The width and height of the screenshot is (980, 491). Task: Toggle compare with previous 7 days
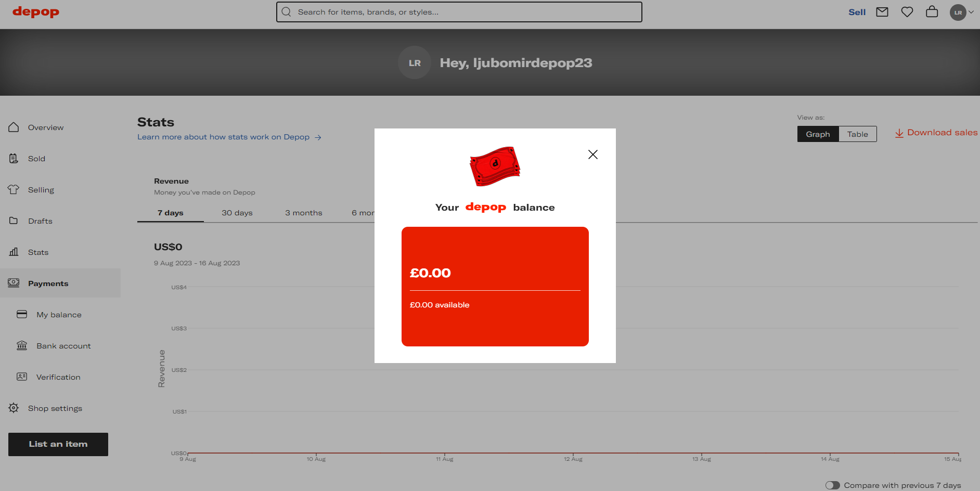(x=832, y=485)
